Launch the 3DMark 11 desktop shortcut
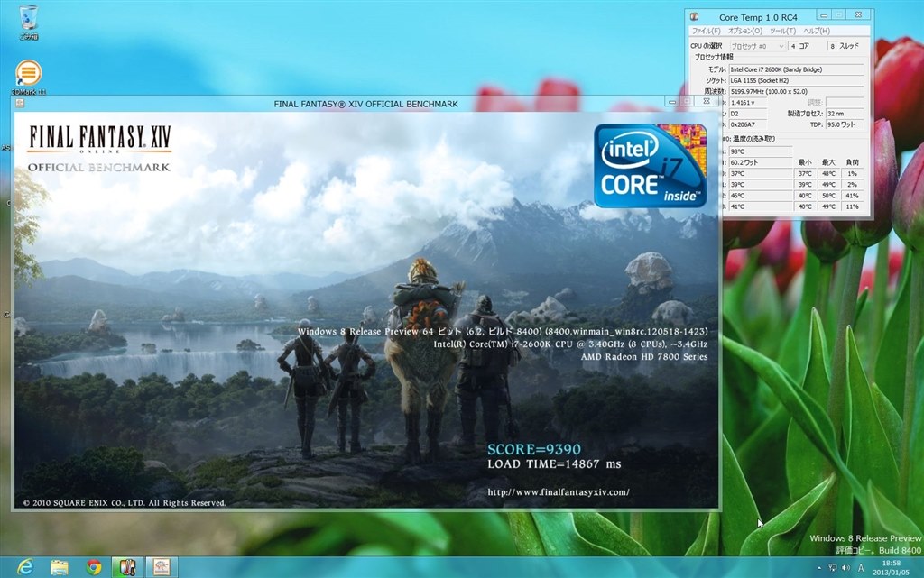 pyautogui.click(x=28, y=78)
